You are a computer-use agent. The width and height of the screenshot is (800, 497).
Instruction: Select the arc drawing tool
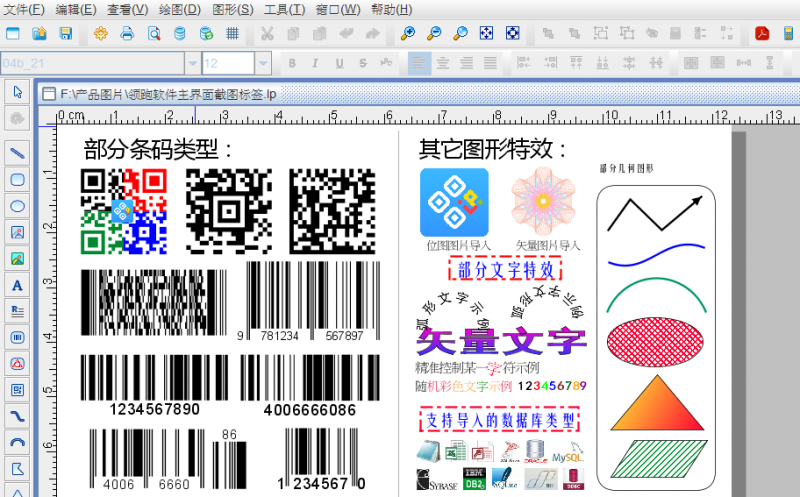click(17, 443)
